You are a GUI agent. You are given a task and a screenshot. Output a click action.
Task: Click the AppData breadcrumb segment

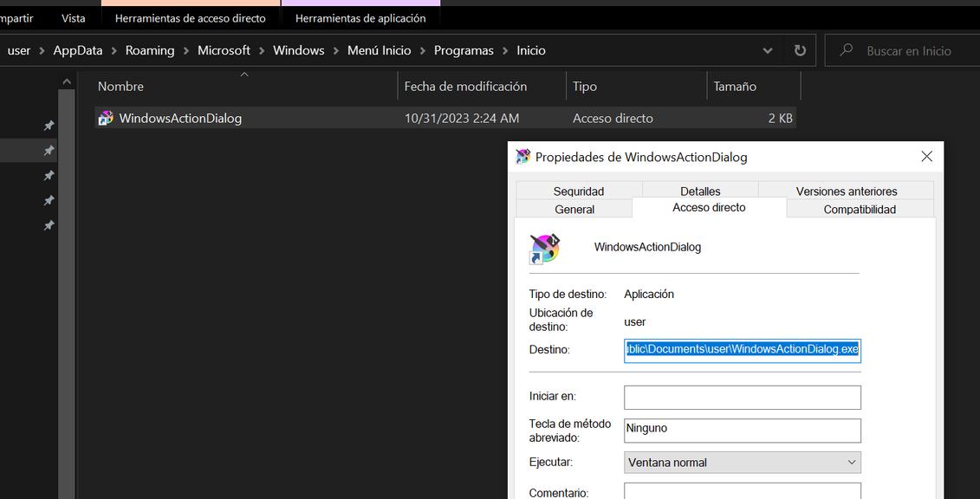tap(78, 50)
